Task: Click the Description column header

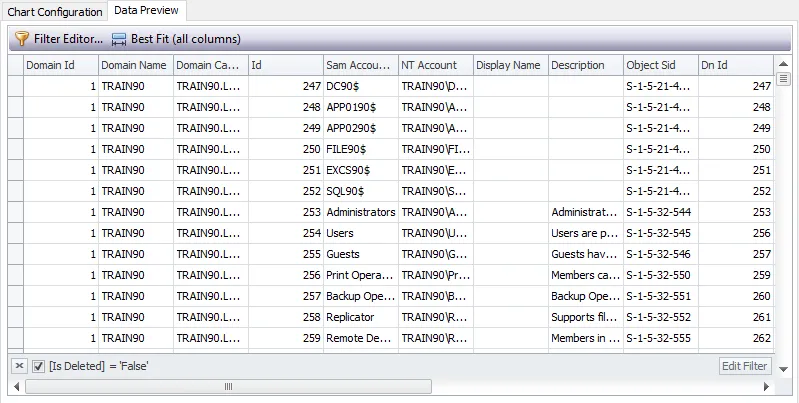Action: tap(585, 65)
